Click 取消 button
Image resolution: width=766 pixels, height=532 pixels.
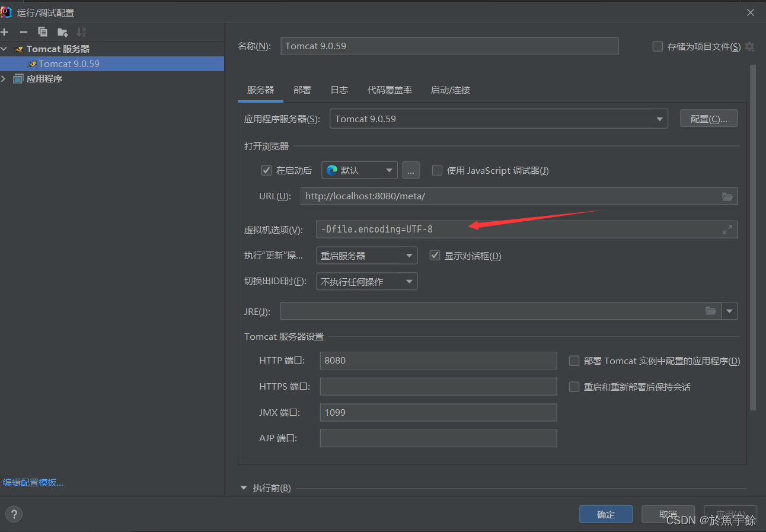coord(668,514)
